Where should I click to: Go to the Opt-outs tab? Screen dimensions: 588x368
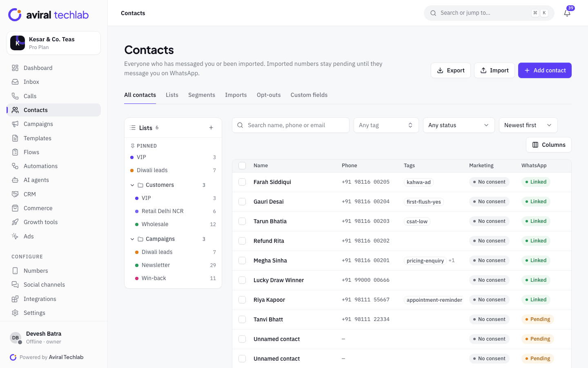[x=269, y=95]
